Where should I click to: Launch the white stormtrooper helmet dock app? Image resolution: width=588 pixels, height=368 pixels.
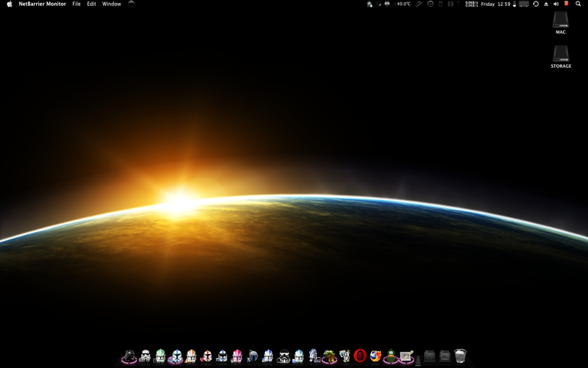[145, 356]
